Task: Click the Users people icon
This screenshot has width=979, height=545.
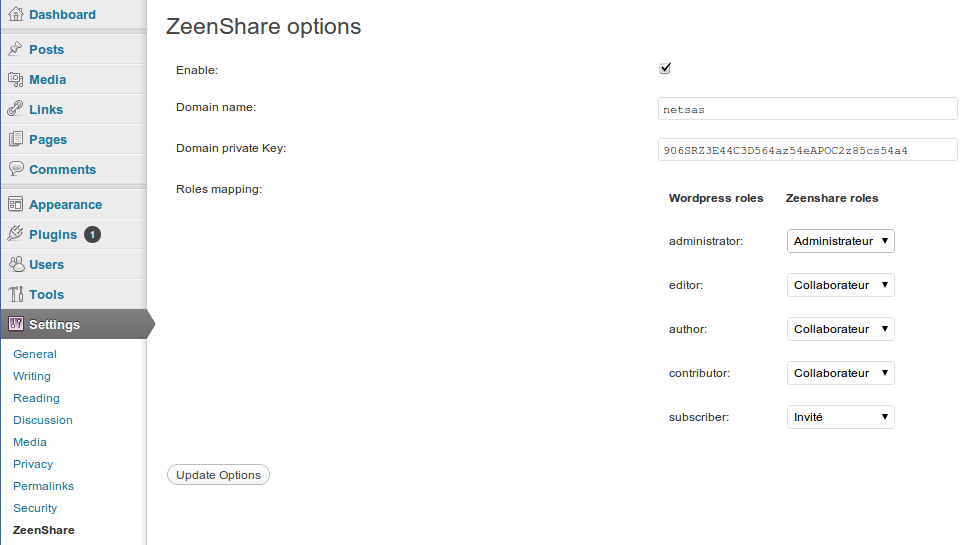Action: click(16, 263)
